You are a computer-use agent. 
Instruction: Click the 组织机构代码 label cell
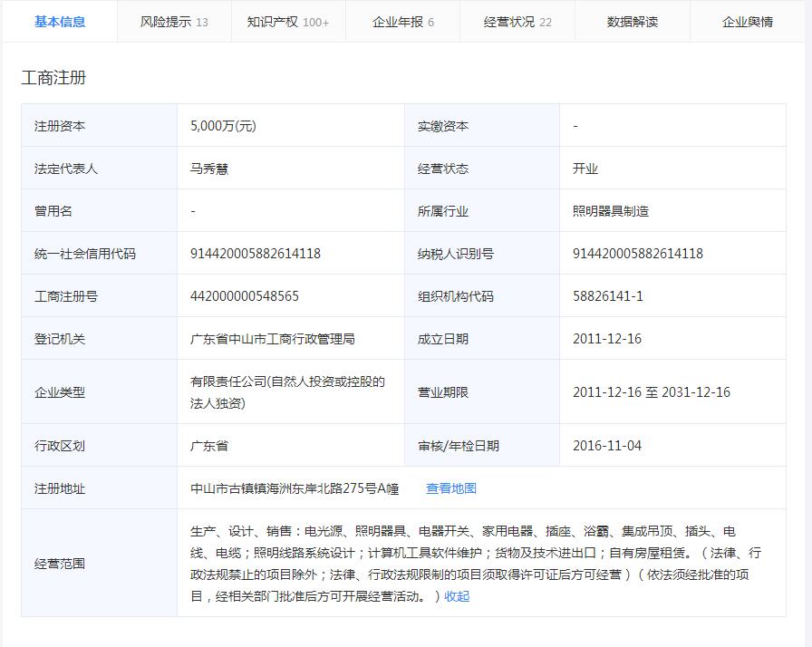tap(482, 296)
